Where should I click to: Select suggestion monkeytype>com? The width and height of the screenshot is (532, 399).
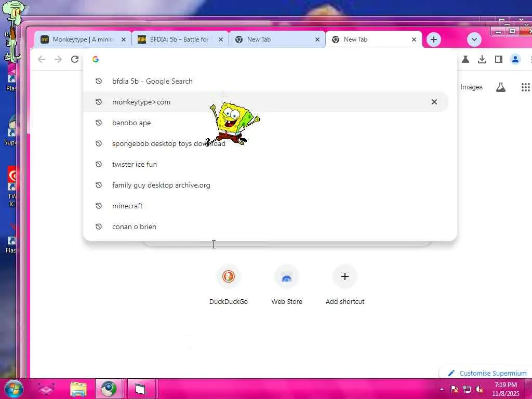tap(265, 102)
